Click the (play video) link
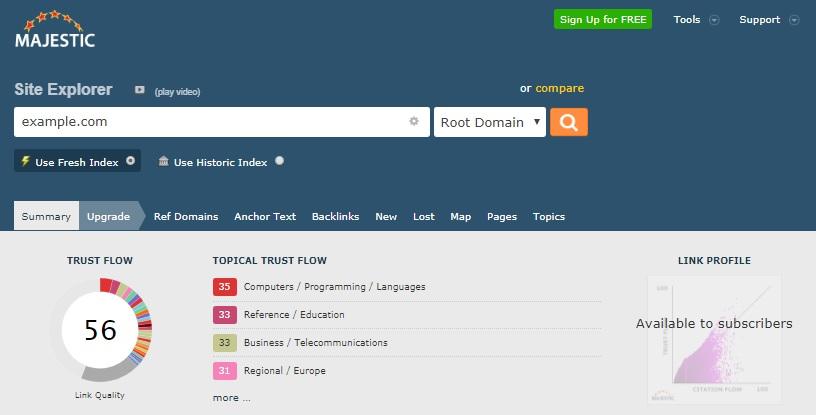 pyautogui.click(x=177, y=92)
